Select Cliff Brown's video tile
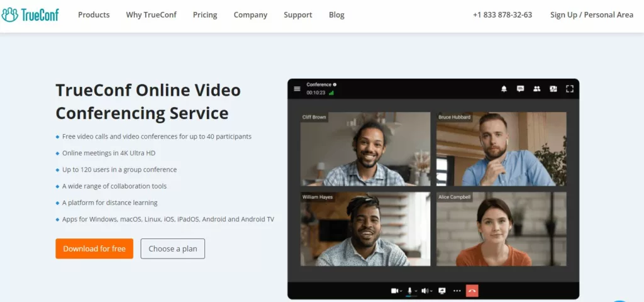Viewport: 644px width, 302px height. [365, 148]
